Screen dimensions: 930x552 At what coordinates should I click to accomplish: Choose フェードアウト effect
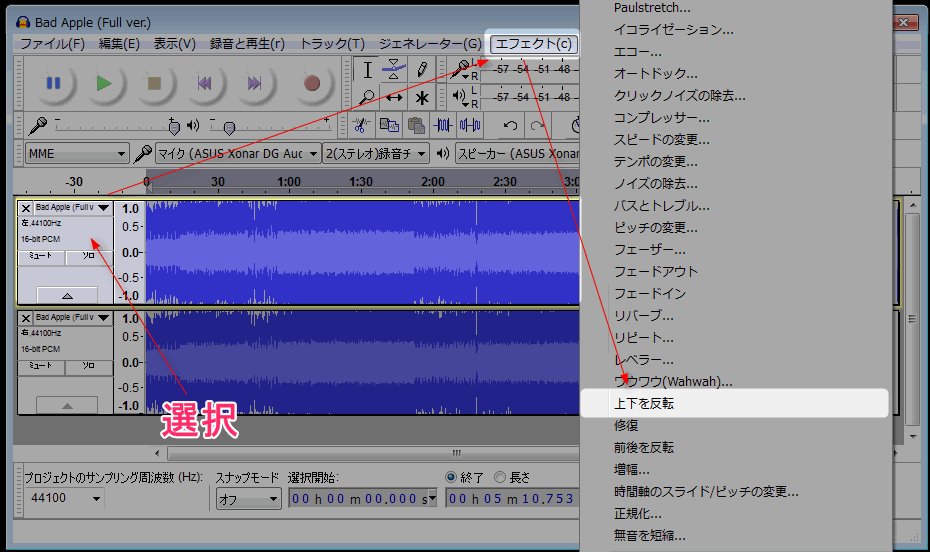[655, 272]
